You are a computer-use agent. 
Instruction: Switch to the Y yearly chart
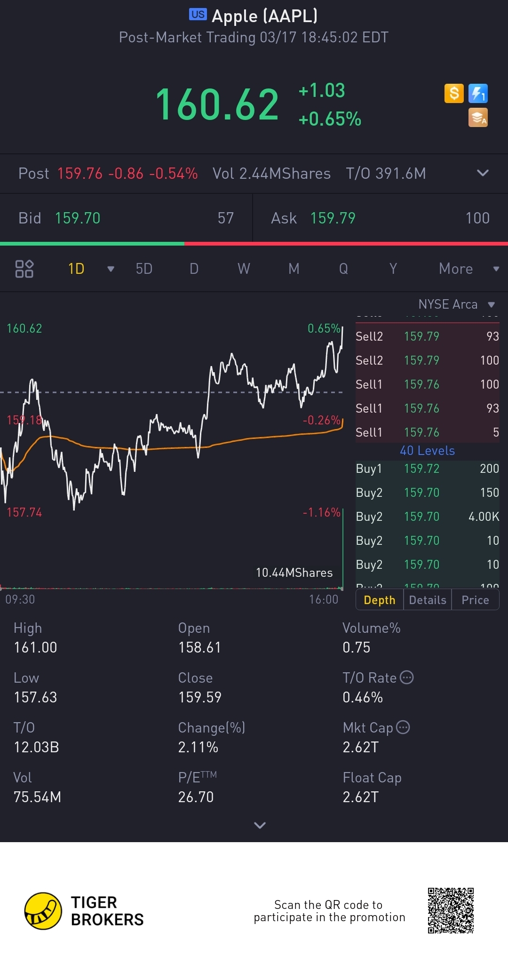pos(393,269)
